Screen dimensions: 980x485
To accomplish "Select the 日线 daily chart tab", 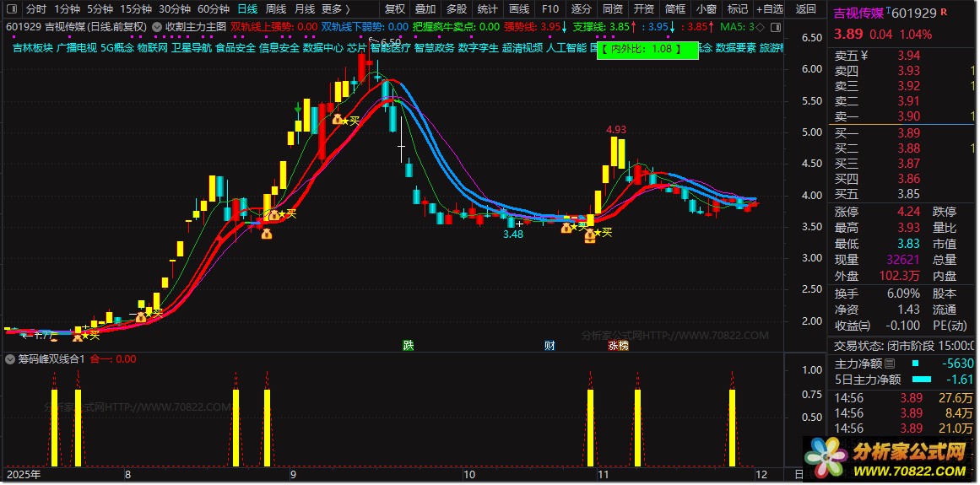I will pyautogui.click(x=247, y=9).
